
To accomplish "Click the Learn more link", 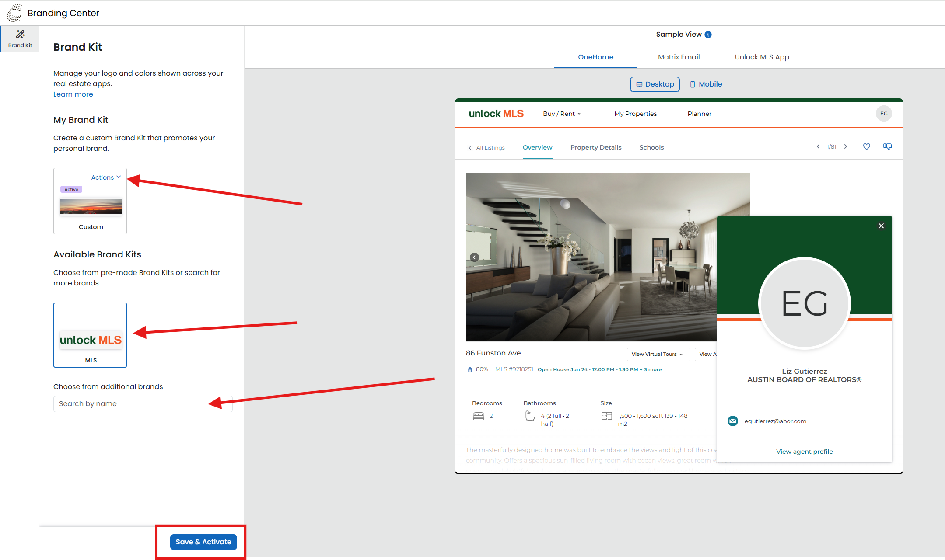I will point(73,94).
